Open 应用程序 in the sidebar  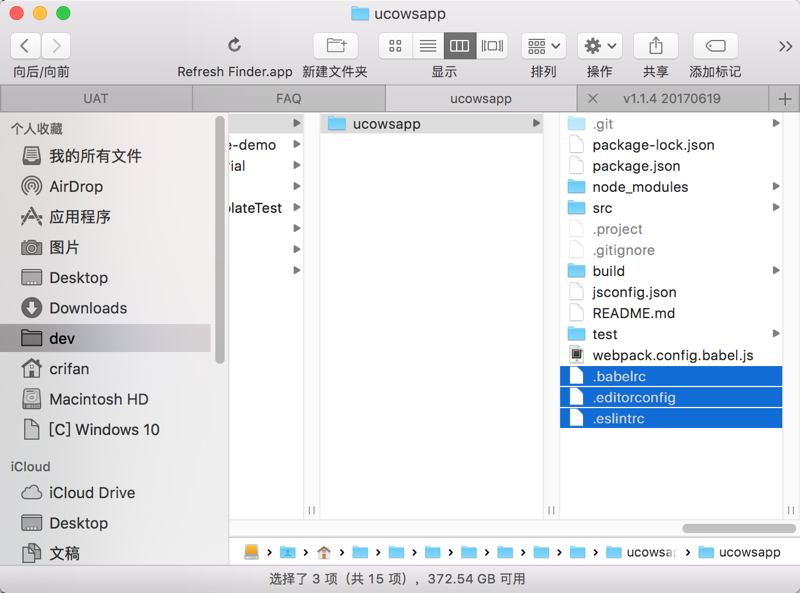[x=106, y=217]
